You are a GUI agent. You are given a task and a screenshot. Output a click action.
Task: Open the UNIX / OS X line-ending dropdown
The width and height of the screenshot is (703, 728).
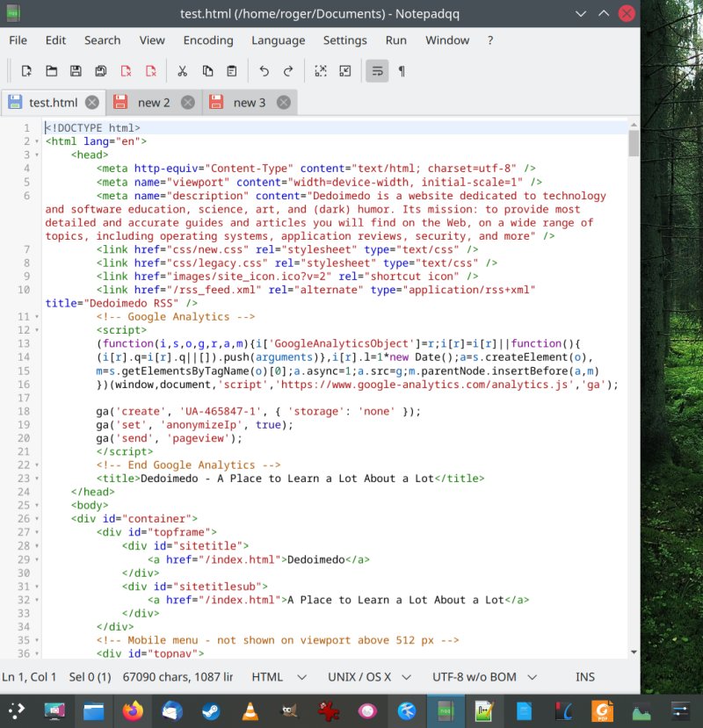[370, 677]
